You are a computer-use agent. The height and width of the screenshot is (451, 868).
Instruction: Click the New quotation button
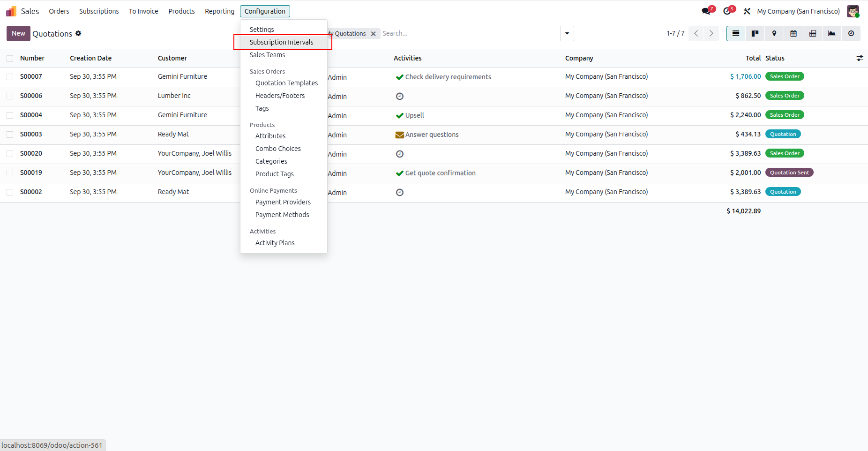pyautogui.click(x=18, y=33)
